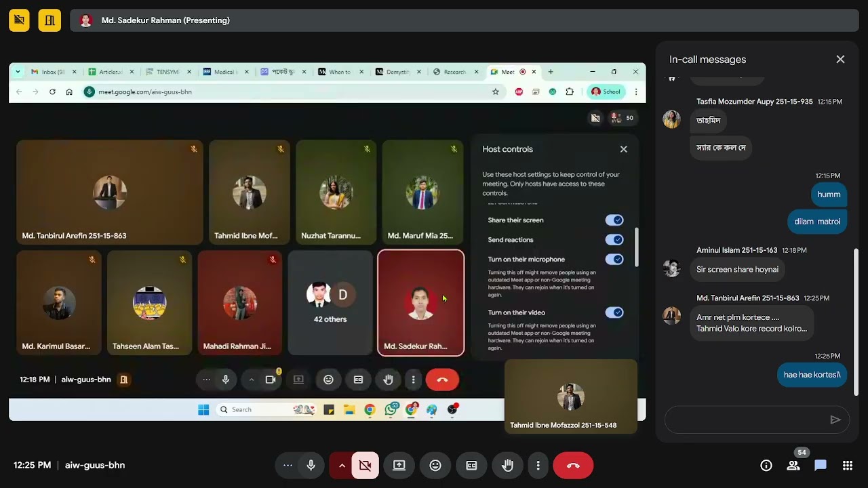
Task: Turn on captions in bottom call bar
Action: [471, 466]
